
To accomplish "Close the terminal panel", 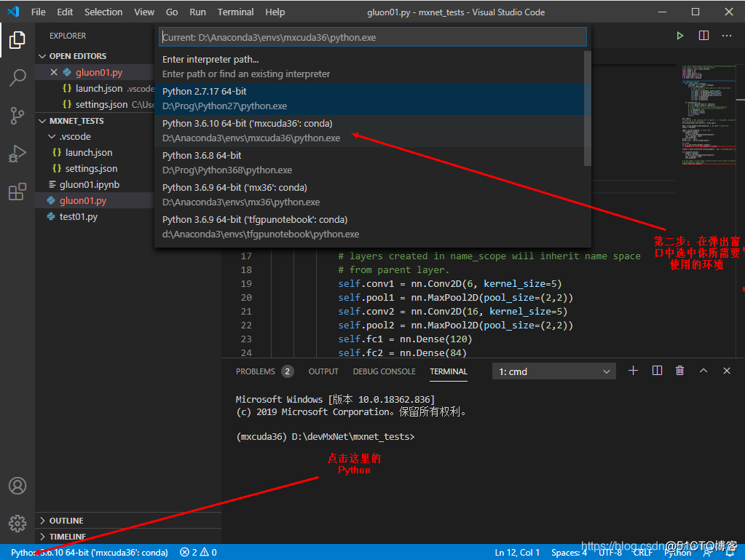I will [727, 371].
